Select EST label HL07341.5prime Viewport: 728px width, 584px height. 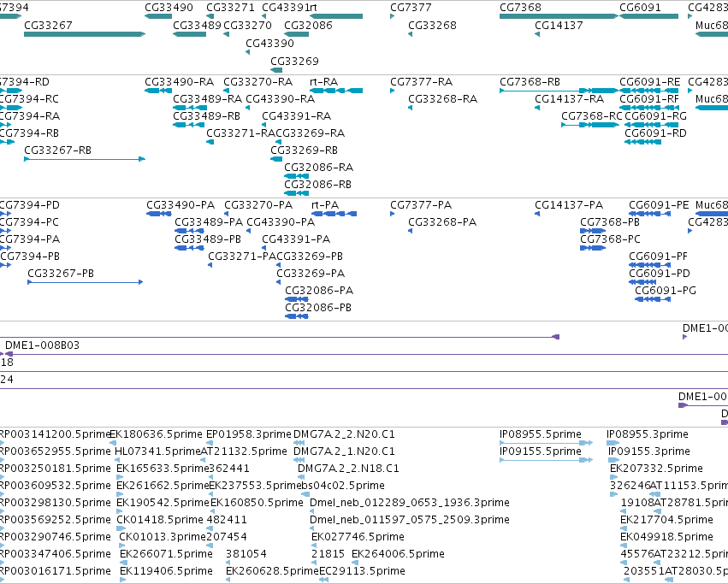(x=157, y=451)
